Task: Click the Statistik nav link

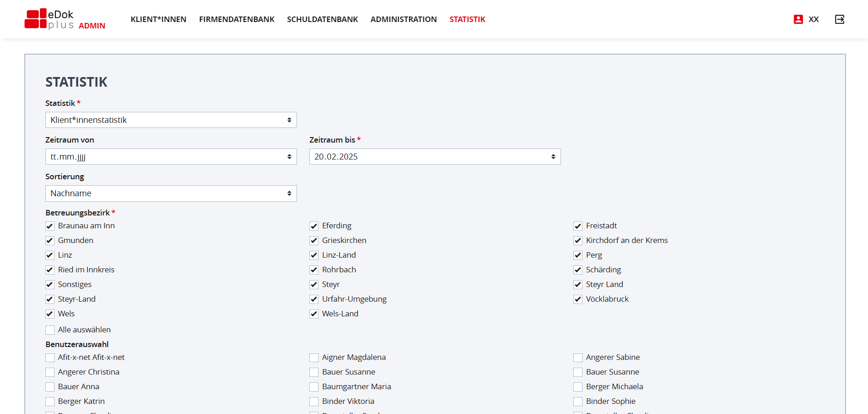Action: 467,19
